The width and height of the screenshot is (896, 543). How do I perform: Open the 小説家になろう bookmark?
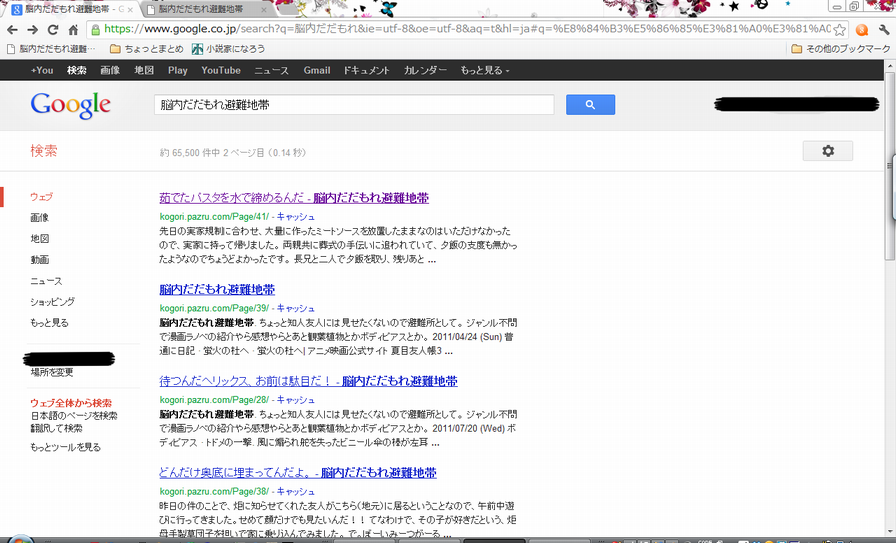[228, 49]
